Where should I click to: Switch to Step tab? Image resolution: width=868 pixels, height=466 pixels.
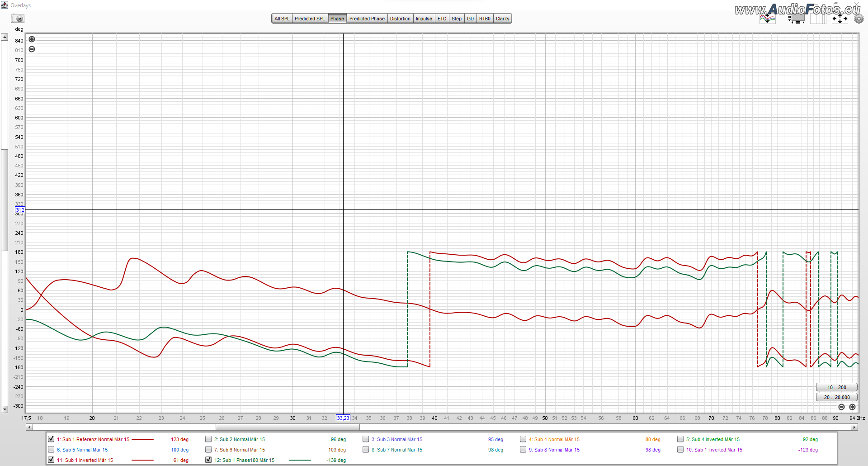pos(457,19)
